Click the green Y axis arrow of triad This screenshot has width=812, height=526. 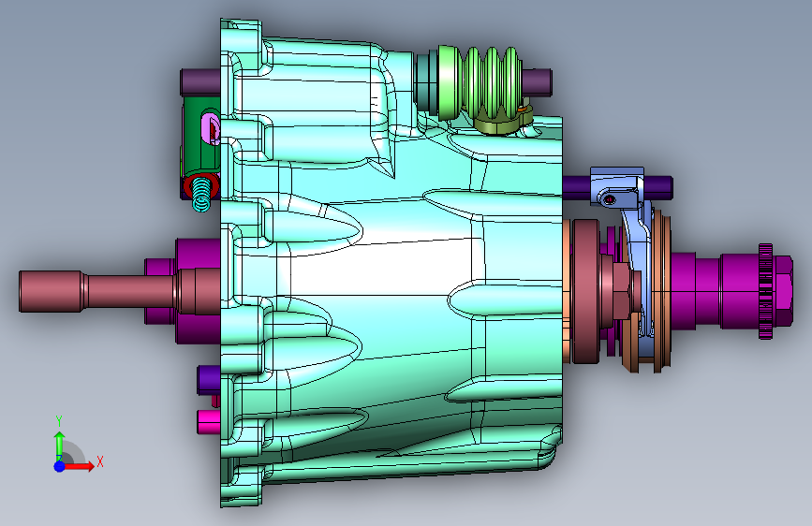(60, 446)
